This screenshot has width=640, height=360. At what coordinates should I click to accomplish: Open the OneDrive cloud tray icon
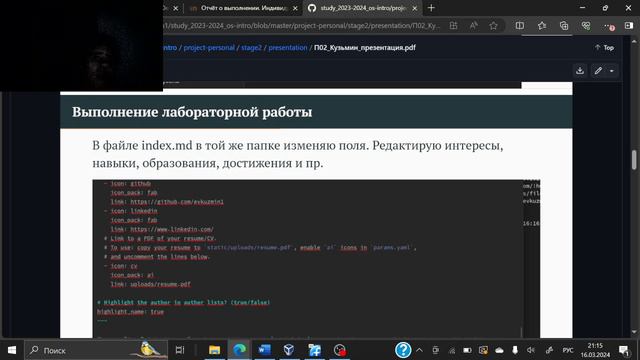click(x=499, y=350)
